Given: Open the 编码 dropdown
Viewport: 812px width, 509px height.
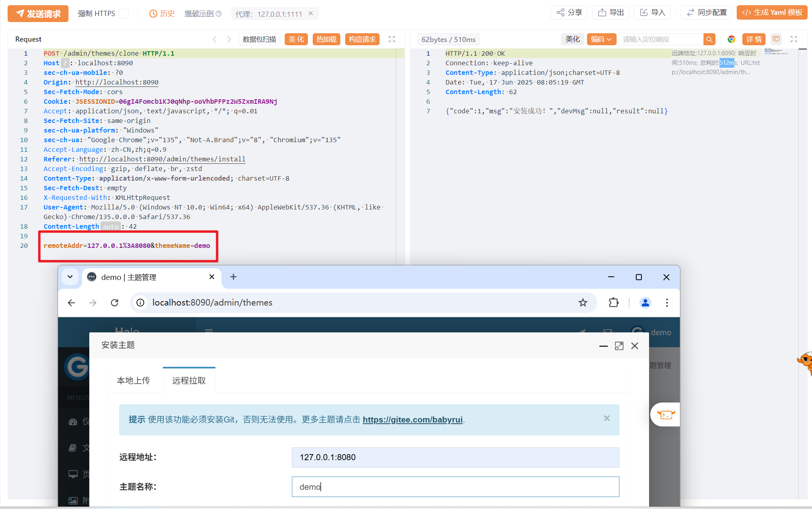Looking at the screenshot, I should pyautogui.click(x=601, y=39).
